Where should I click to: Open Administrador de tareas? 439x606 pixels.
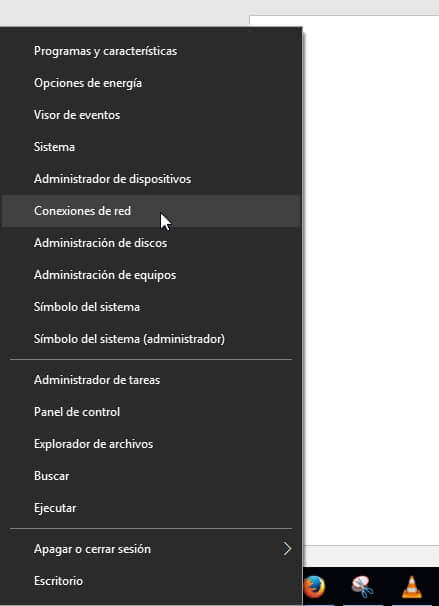(x=151, y=380)
